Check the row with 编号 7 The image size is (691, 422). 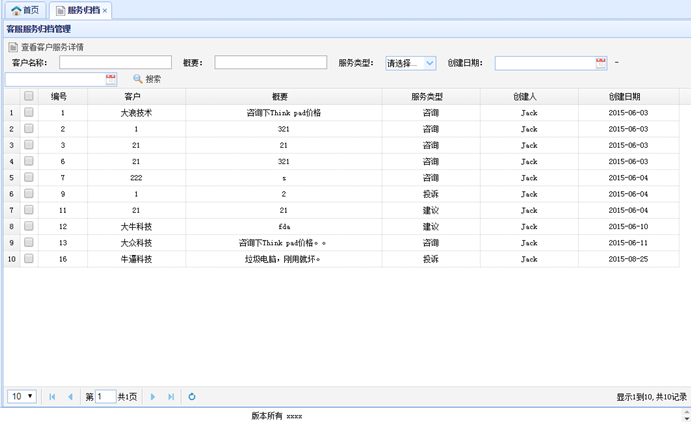point(29,178)
